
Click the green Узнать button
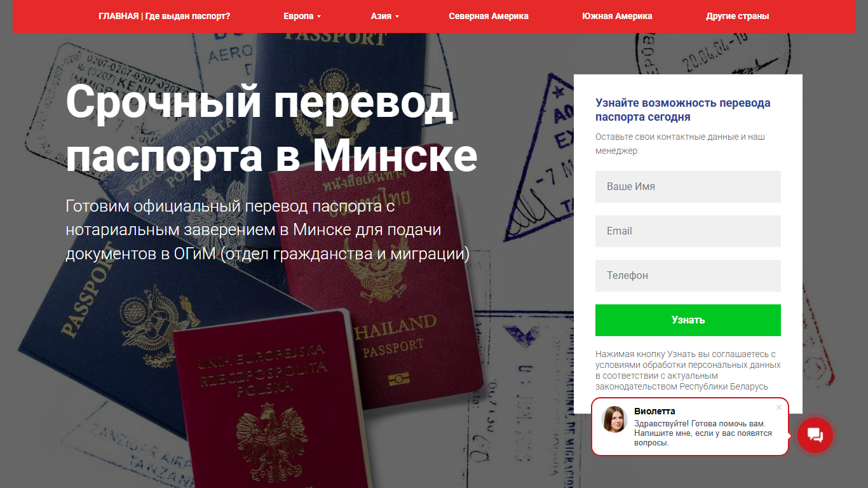pyautogui.click(x=688, y=320)
